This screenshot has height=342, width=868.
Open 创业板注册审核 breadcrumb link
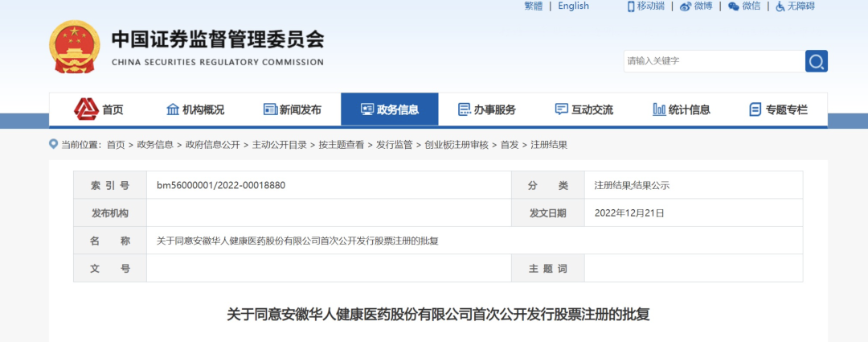[x=456, y=145]
